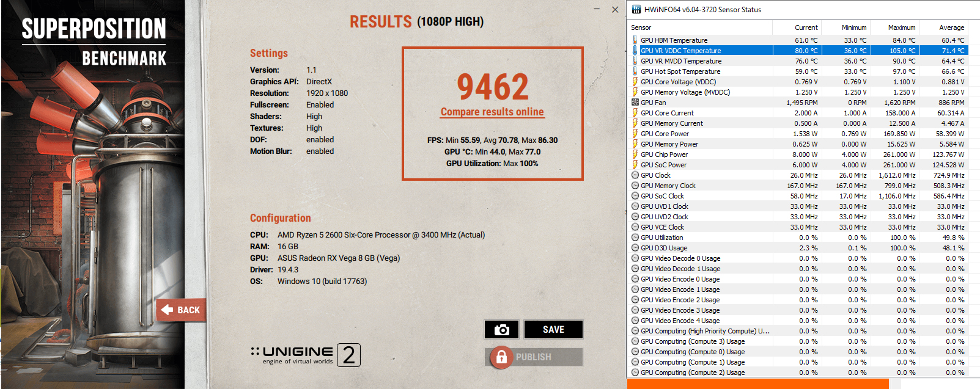Click the GPU Hot Spot Temperature thermometer icon

[635, 71]
